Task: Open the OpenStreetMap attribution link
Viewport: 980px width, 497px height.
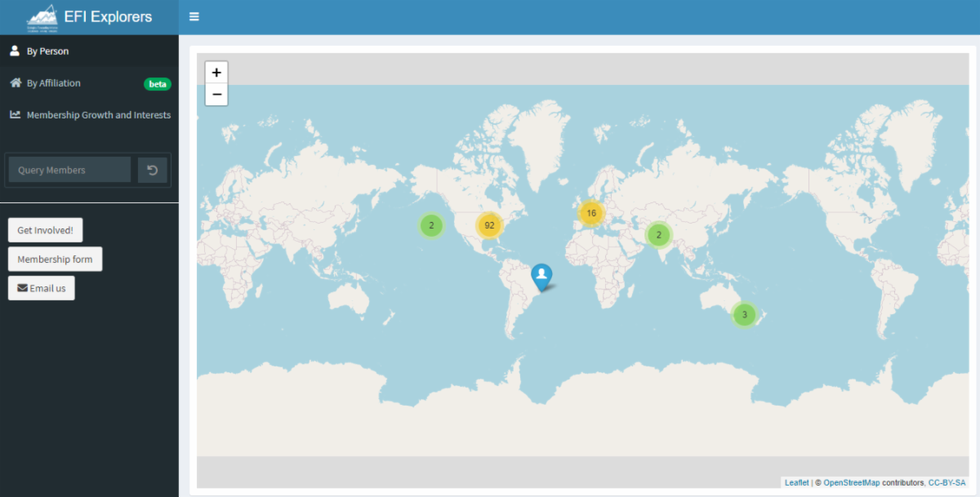Action: click(851, 483)
